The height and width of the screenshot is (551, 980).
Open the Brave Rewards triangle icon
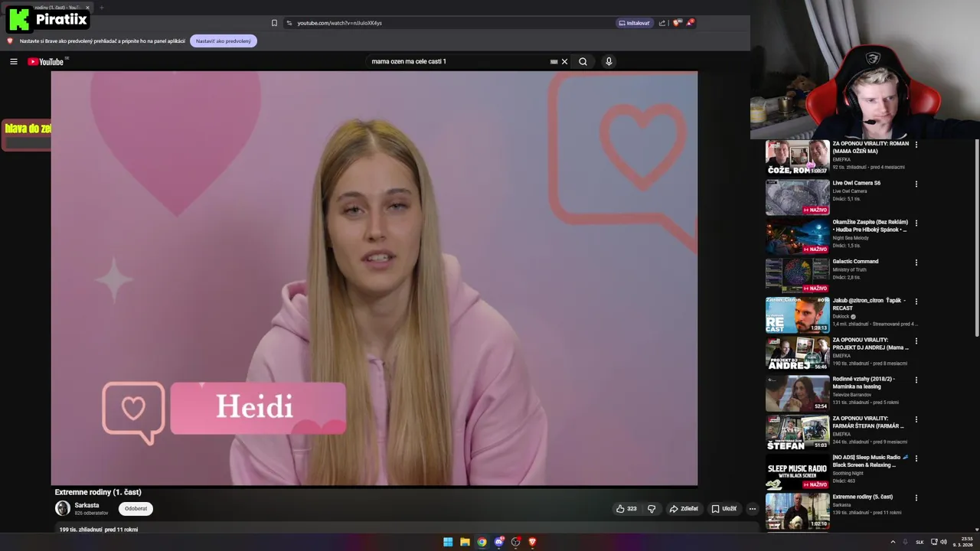coord(690,23)
